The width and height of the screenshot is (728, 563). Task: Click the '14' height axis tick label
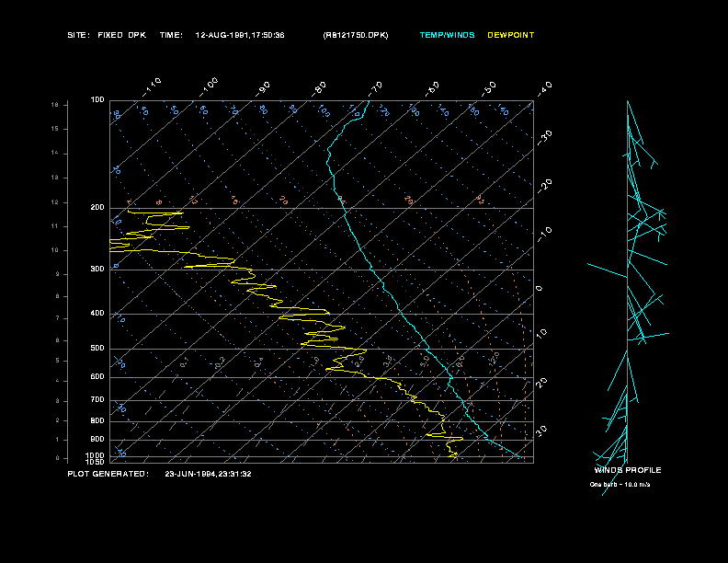pos(55,153)
